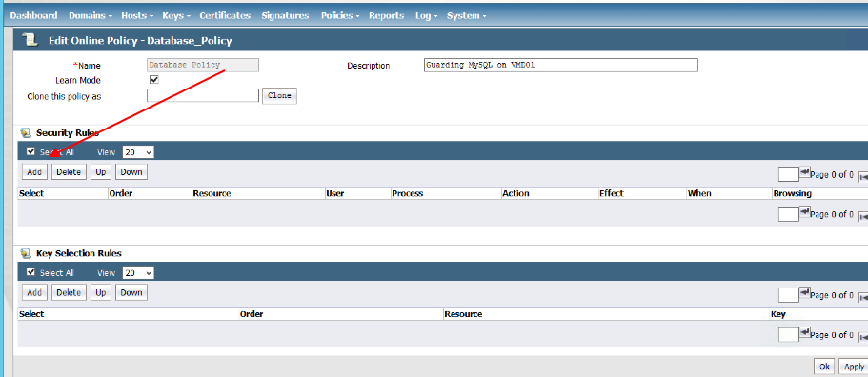Open the Policies menu

click(x=340, y=15)
